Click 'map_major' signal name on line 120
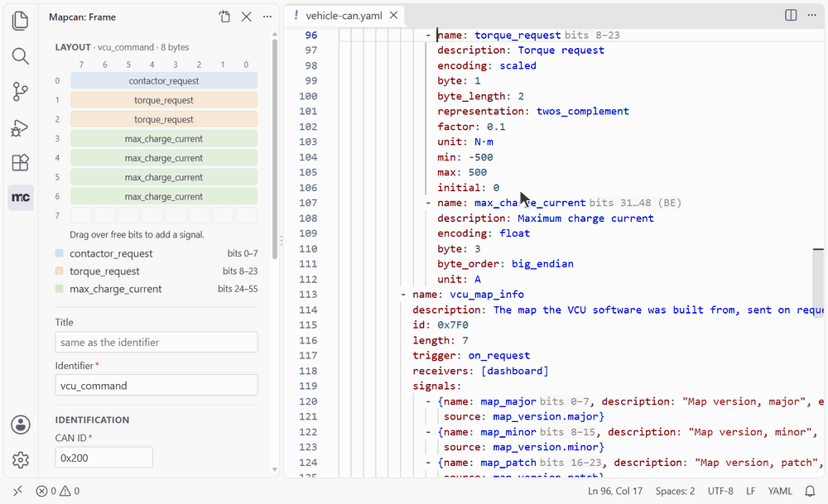 tap(508, 401)
